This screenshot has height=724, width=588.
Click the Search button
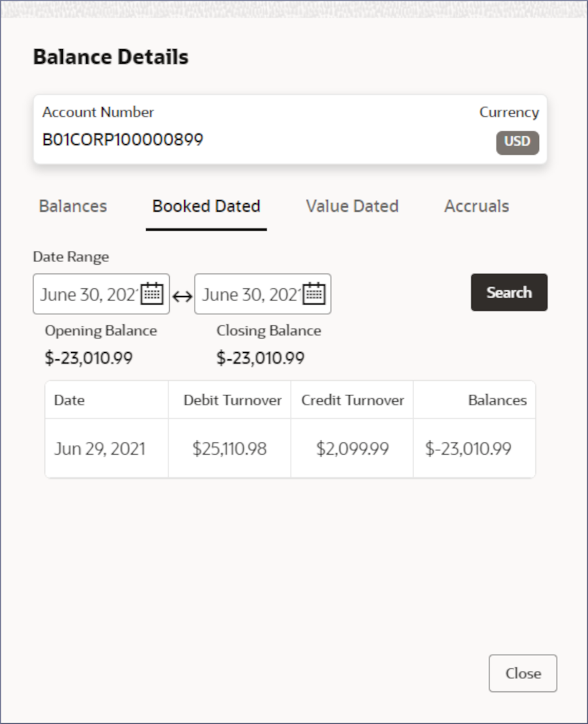[x=509, y=292]
